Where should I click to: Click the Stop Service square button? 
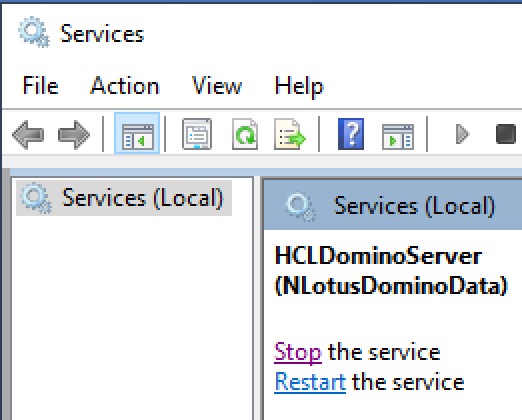[506, 134]
